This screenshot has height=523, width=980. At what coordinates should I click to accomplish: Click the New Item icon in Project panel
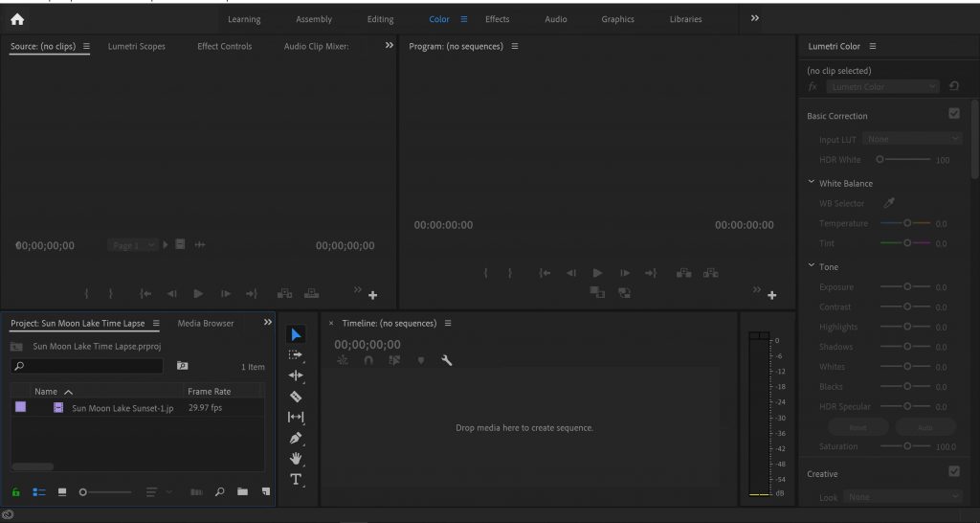coord(266,491)
